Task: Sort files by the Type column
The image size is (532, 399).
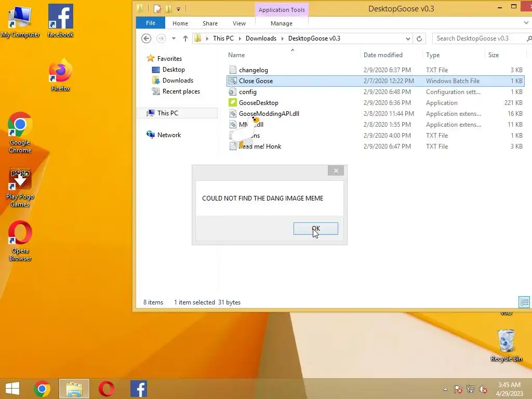Action: point(433,55)
